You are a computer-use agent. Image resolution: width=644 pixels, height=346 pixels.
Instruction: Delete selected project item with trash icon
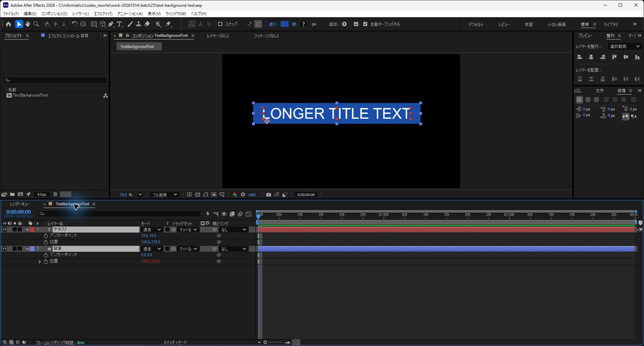click(x=55, y=194)
